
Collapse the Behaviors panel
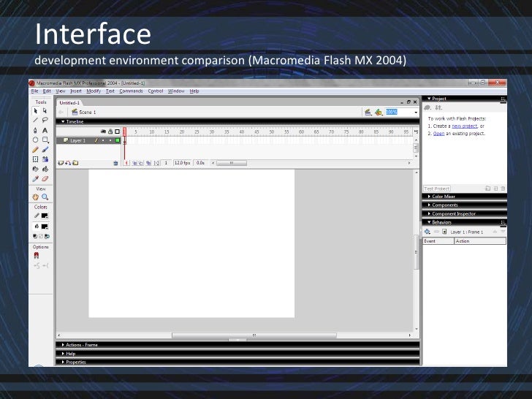click(429, 222)
